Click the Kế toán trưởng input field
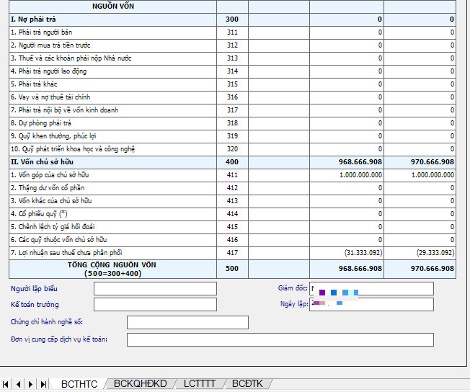 pos(155,304)
